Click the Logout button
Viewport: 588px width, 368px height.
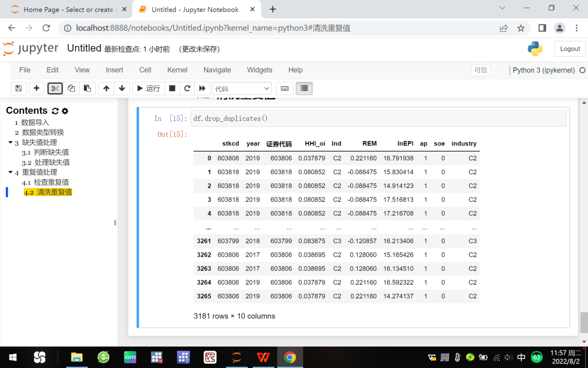point(569,49)
